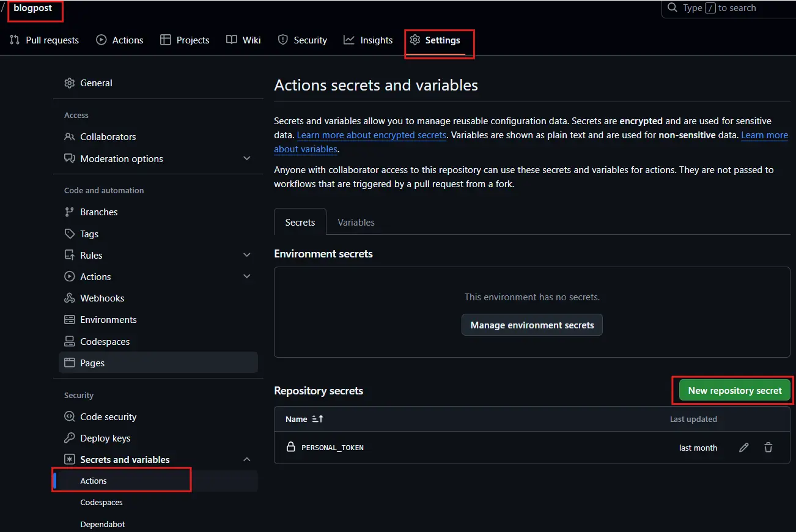Open the Wiki repository tab

(243, 40)
